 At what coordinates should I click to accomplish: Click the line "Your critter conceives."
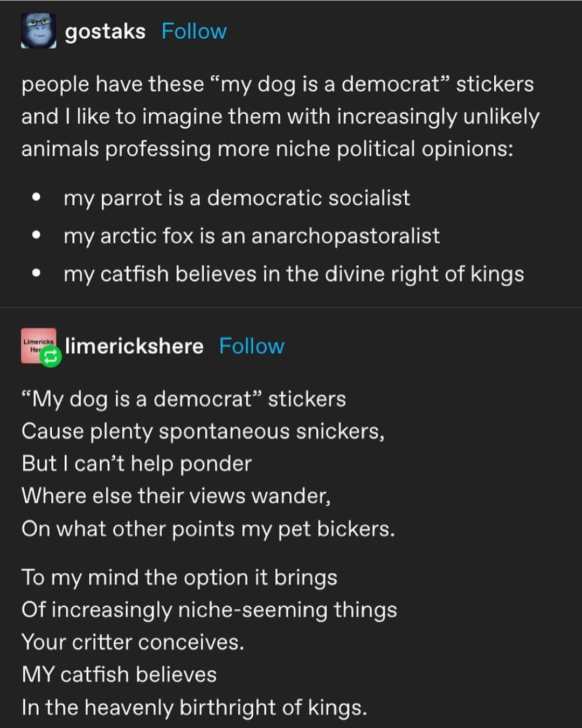[133, 642]
